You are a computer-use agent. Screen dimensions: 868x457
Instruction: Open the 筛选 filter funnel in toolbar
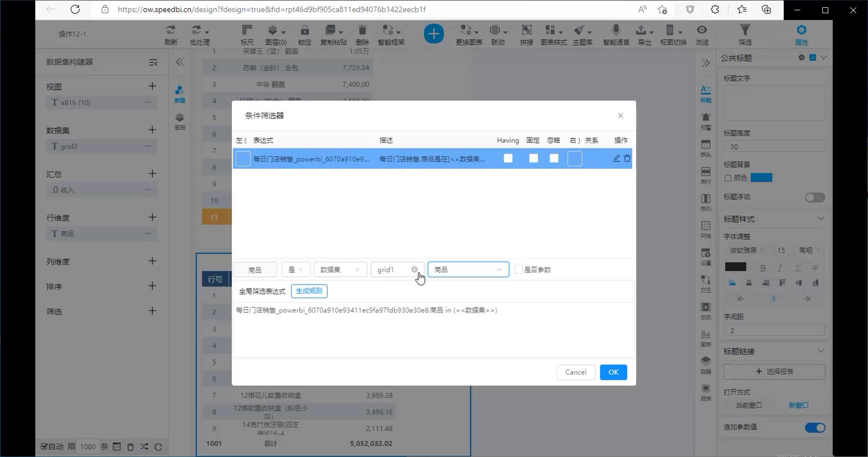[744, 34]
